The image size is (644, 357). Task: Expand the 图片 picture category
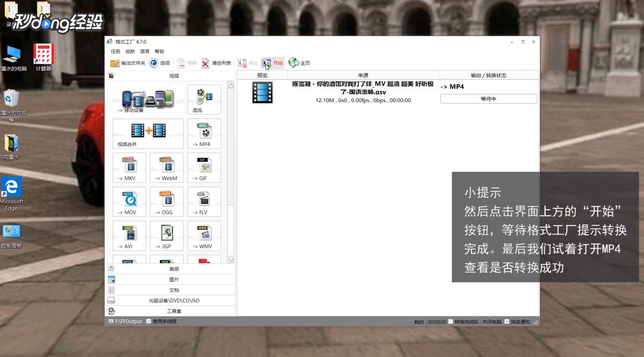(171, 279)
